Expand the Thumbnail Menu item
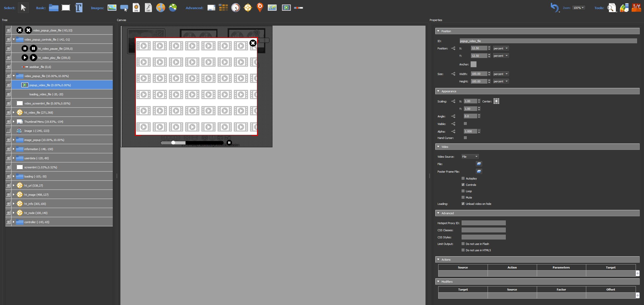 click(14, 121)
